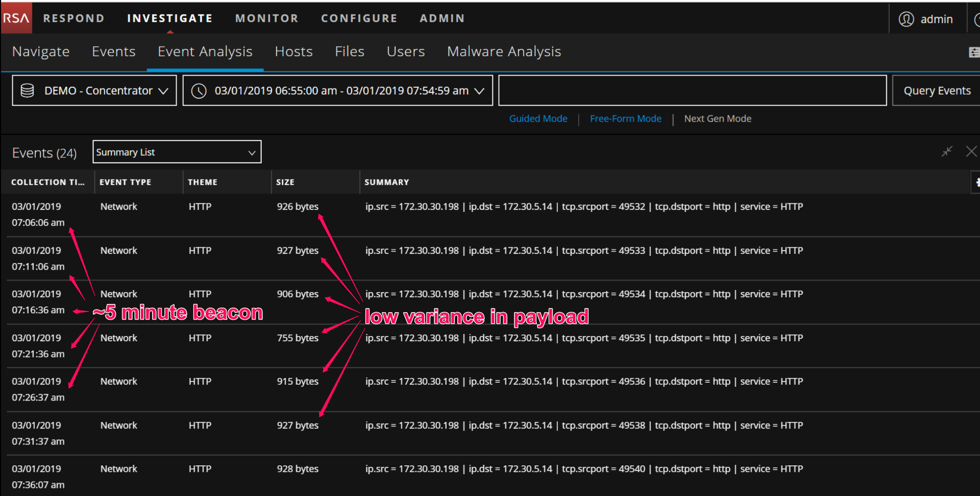Go to the Hosts tab
This screenshot has width=980, height=496.
pos(293,52)
